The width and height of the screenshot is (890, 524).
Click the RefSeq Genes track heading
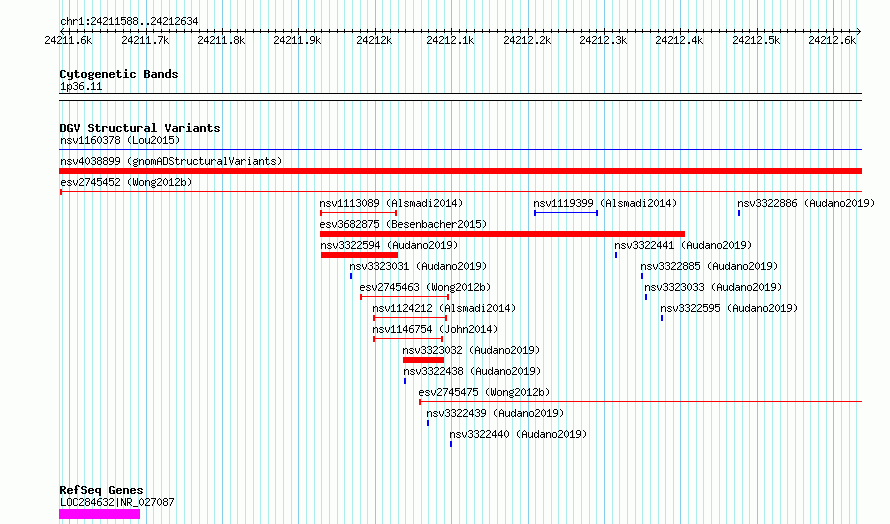[x=101, y=490]
